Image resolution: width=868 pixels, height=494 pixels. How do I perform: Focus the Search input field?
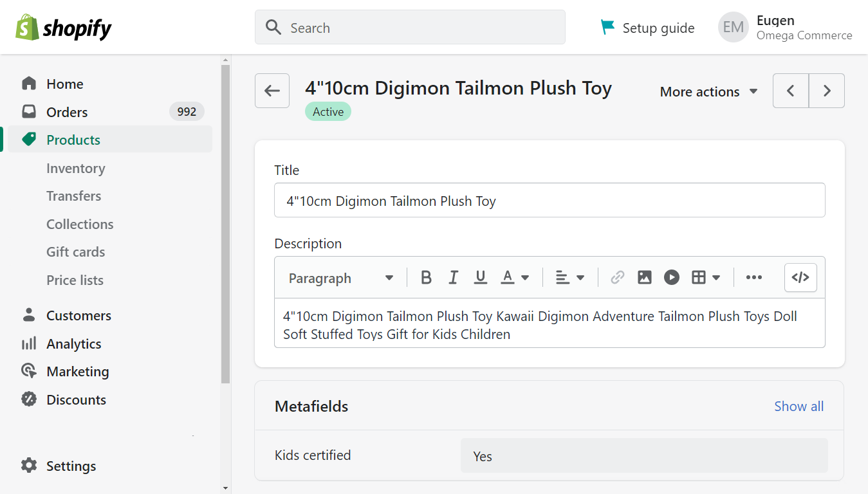(x=410, y=27)
